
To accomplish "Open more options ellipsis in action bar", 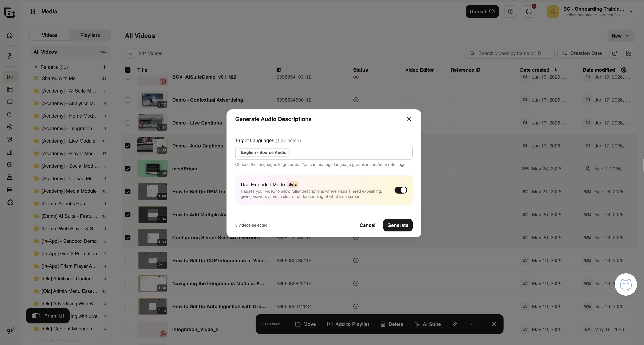I will pyautogui.click(x=471, y=324).
